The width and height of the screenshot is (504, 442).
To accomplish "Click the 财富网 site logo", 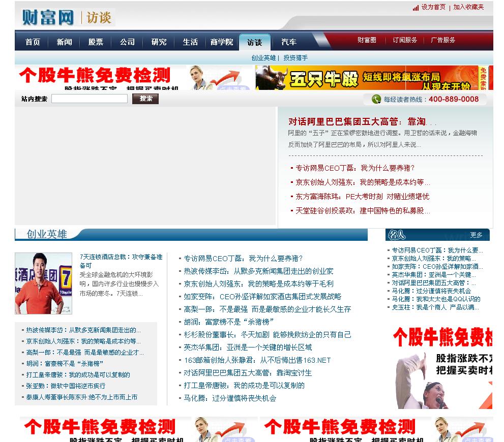I will [48, 17].
